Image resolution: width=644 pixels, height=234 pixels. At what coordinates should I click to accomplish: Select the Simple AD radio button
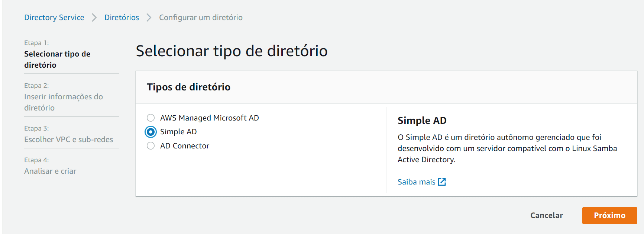151,132
